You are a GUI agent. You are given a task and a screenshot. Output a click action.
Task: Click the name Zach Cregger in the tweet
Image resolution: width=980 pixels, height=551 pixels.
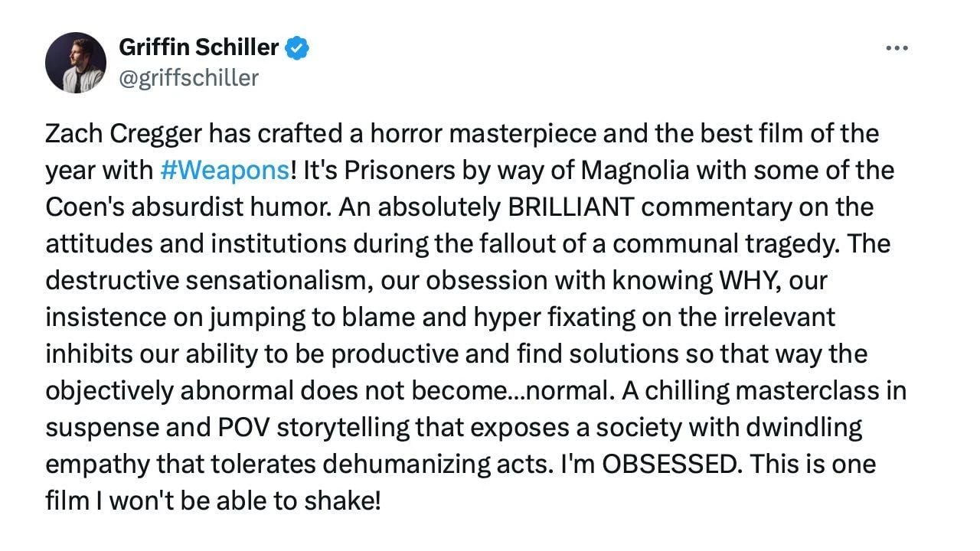124,134
